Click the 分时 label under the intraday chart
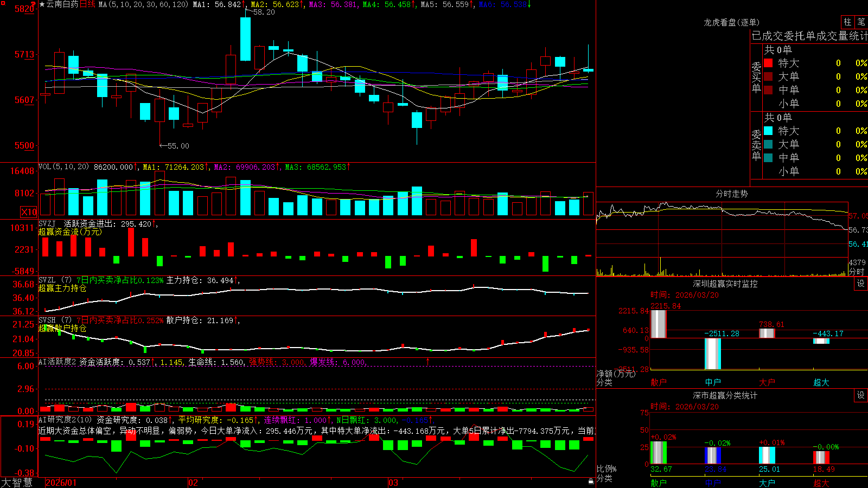868x488 pixels. 857,272
